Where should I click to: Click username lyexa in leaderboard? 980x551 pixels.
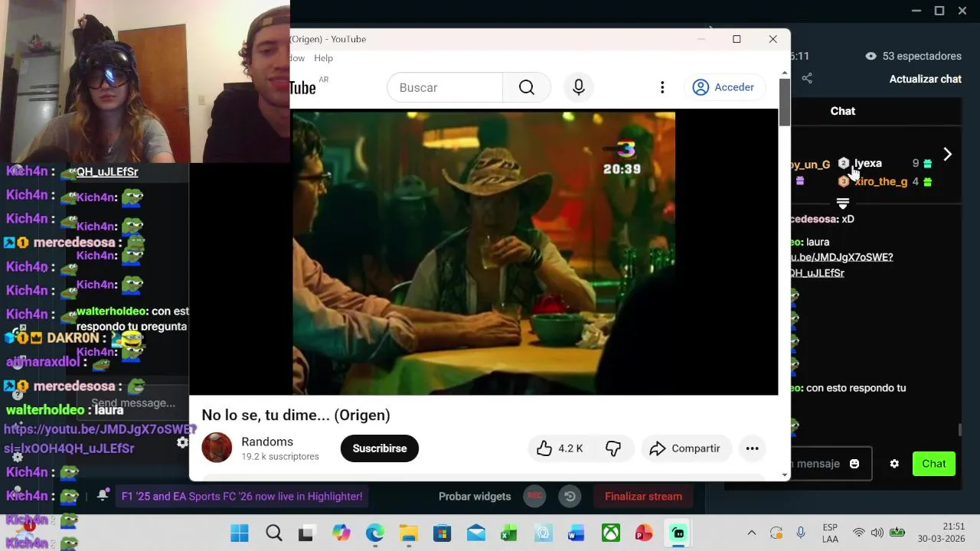pyautogui.click(x=868, y=163)
